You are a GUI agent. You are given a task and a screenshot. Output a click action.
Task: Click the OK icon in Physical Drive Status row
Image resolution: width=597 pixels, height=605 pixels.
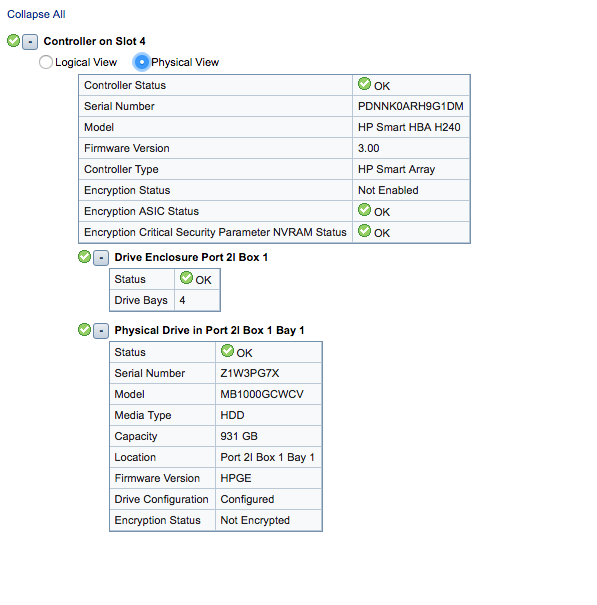point(227,350)
